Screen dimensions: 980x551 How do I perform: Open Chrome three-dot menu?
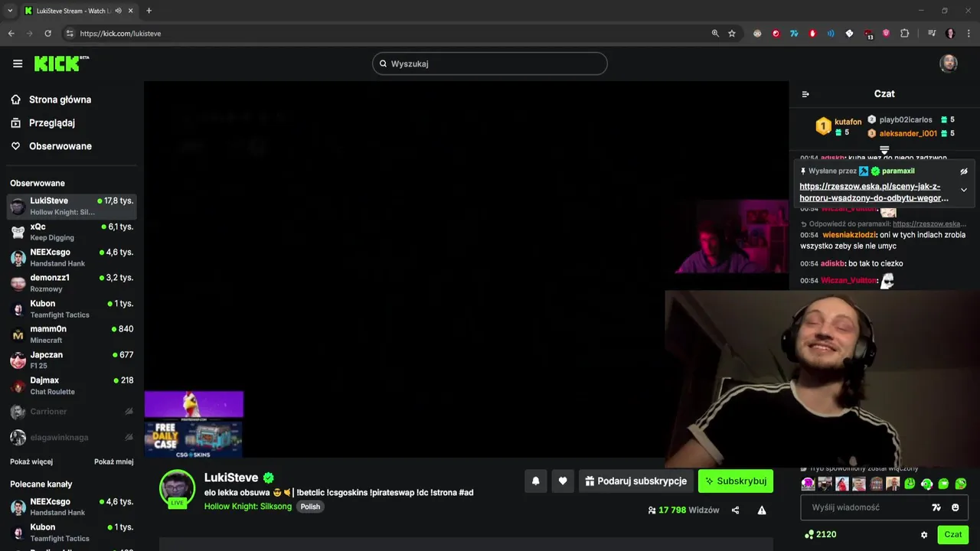pos(969,34)
